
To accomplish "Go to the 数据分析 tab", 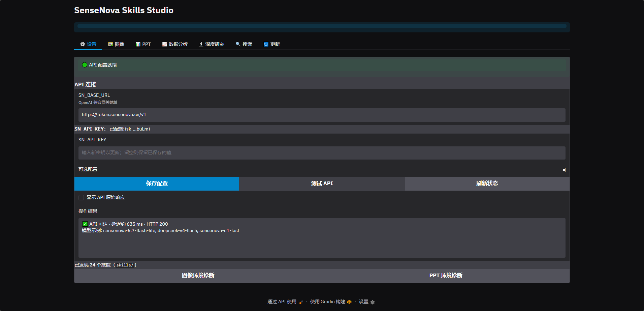I will pyautogui.click(x=175, y=44).
